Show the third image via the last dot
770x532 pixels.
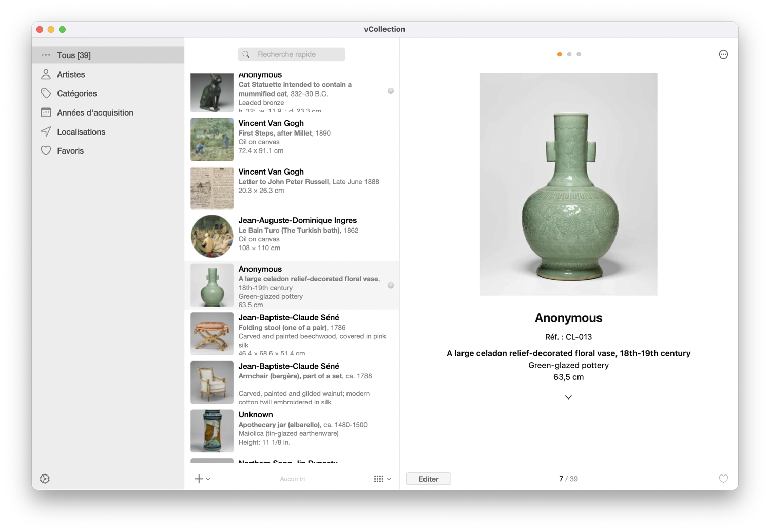click(579, 54)
